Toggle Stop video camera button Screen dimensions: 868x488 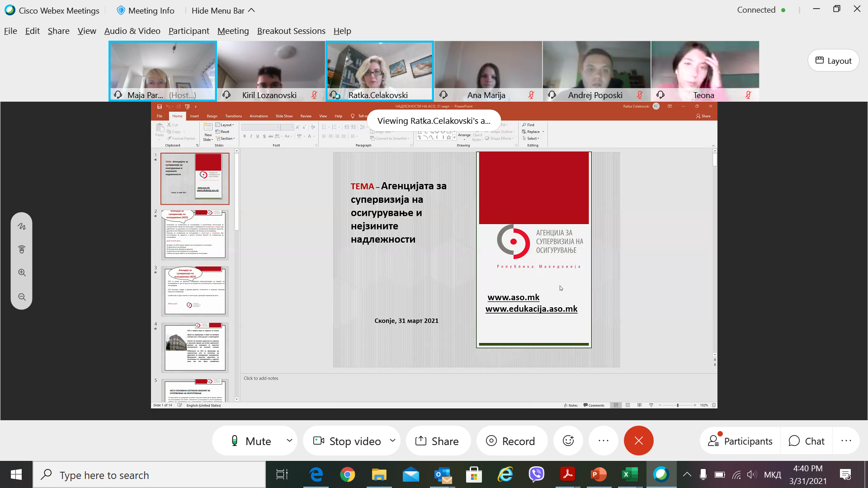point(347,441)
